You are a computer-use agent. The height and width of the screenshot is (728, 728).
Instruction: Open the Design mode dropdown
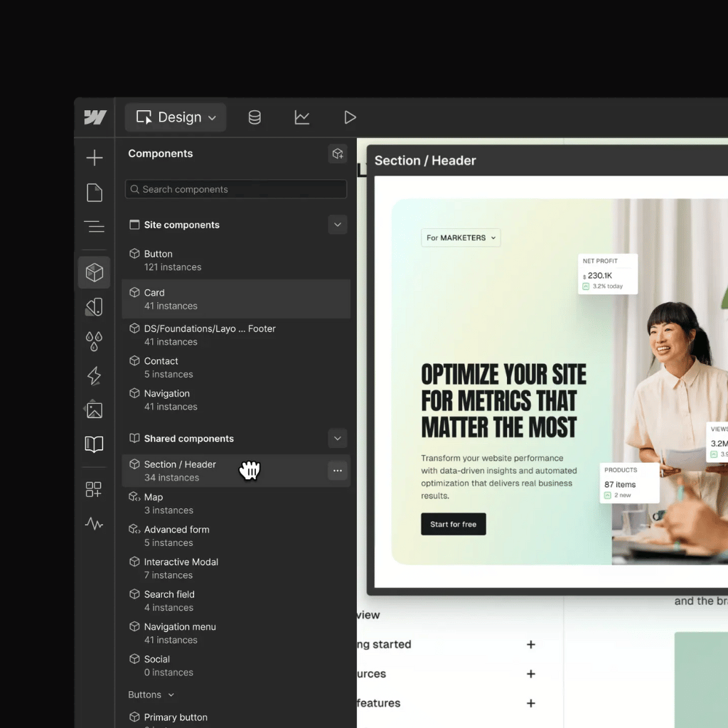(176, 117)
